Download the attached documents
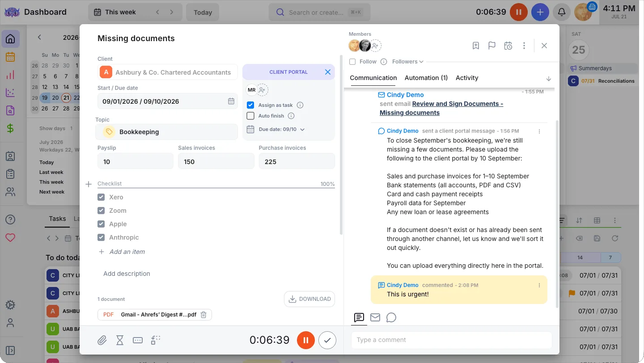The height and width of the screenshot is (363, 644). (309, 299)
